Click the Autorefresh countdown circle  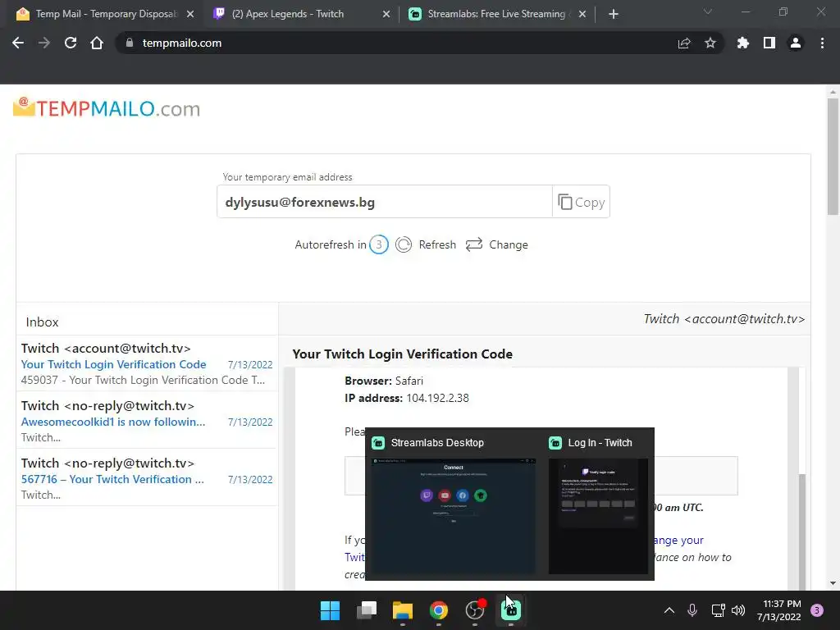pyautogui.click(x=379, y=244)
